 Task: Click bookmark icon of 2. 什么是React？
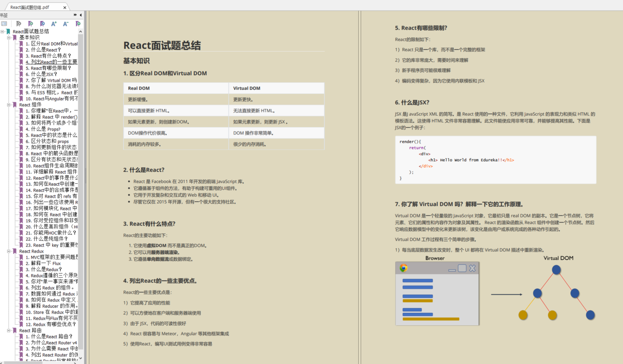[22, 50]
